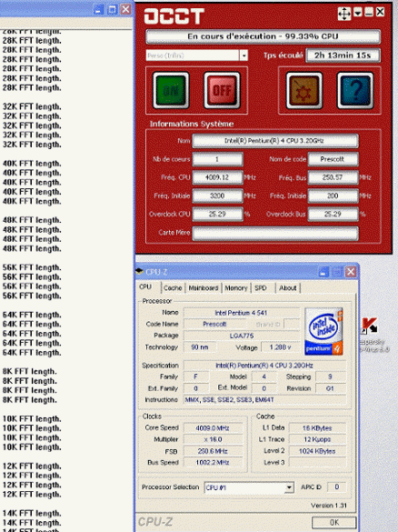Screen dimensions: 398x532
Task: Click the Nb de coeurs value field
Action: 218,159
